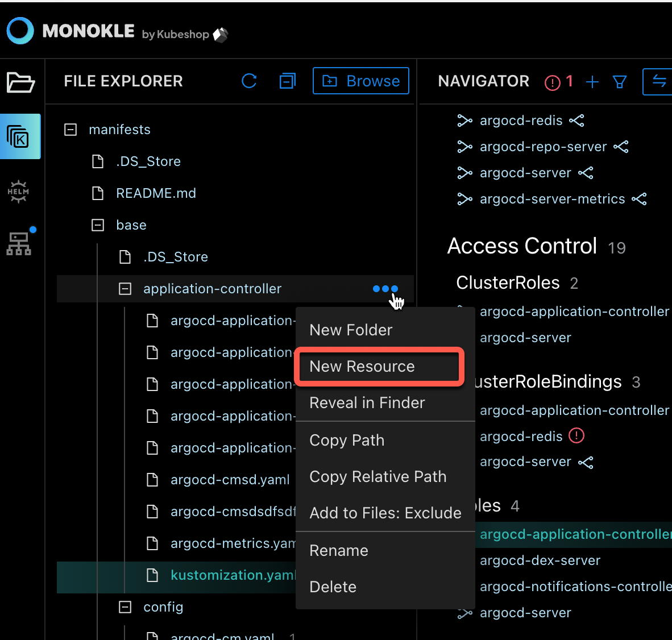
Task: Click outgoing links icon beside argocd-repo-server
Action: click(x=621, y=147)
